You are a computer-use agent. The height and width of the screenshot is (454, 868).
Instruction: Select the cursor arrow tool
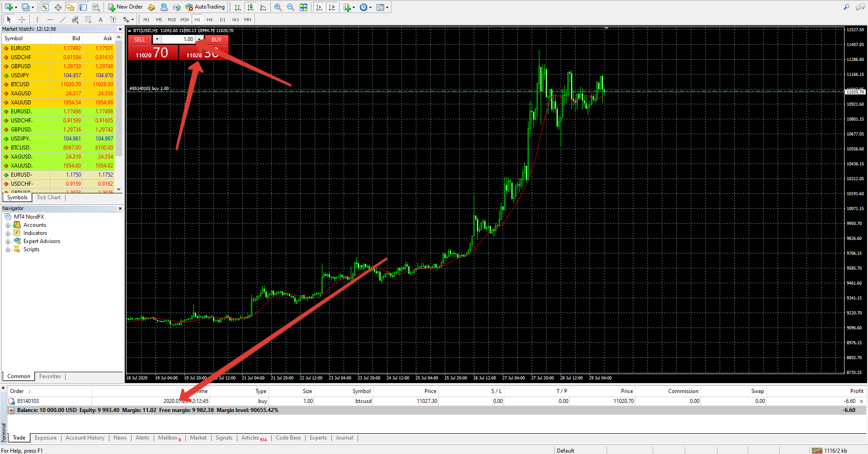point(9,19)
